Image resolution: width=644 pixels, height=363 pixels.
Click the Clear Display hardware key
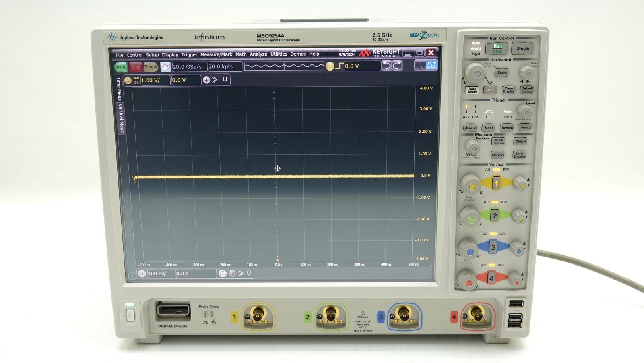[509, 90]
